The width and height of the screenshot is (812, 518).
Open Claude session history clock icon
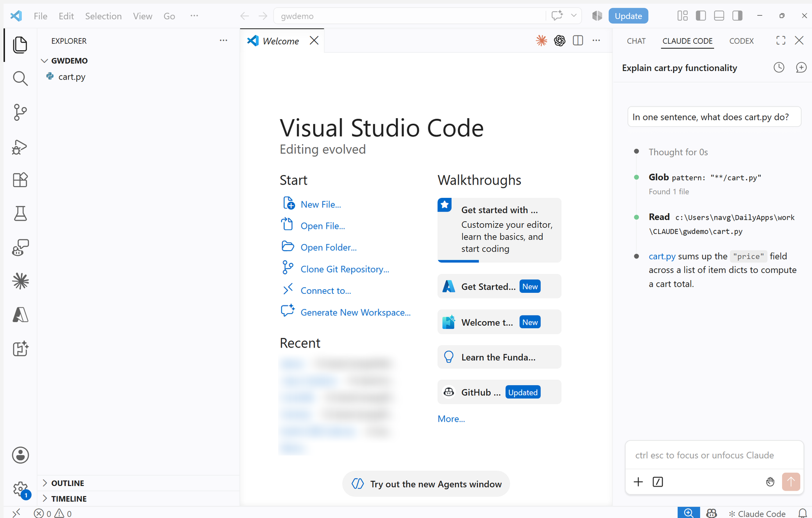tap(779, 67)
